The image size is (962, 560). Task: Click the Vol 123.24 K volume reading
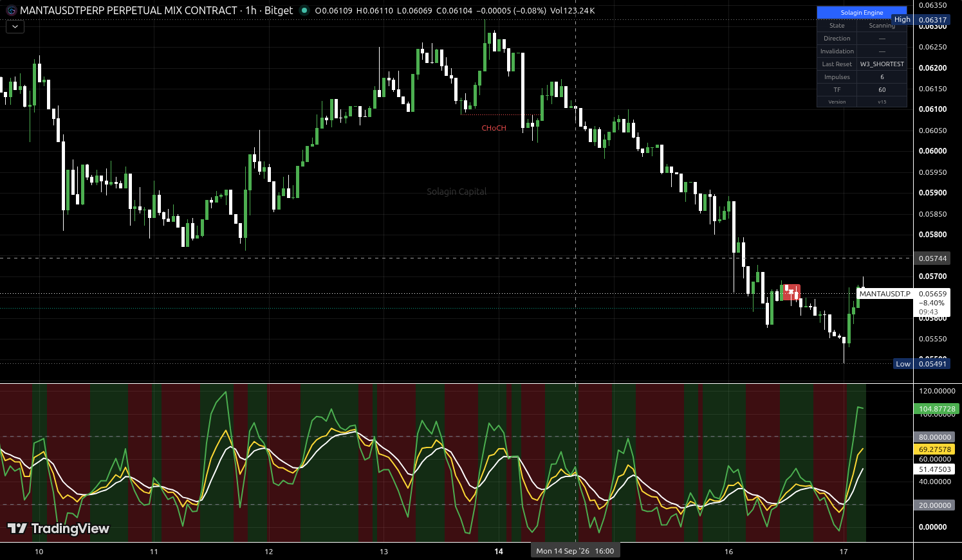tap(572, 10)
